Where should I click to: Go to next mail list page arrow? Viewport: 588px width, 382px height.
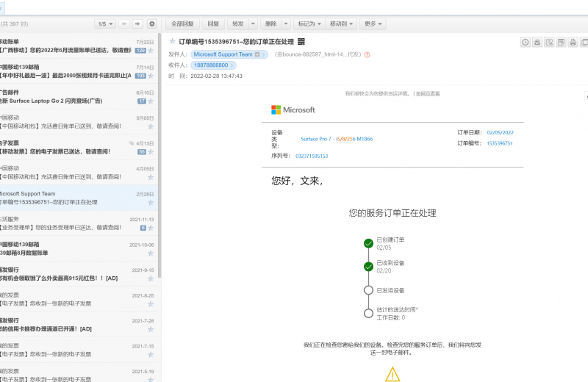point(137,24)
